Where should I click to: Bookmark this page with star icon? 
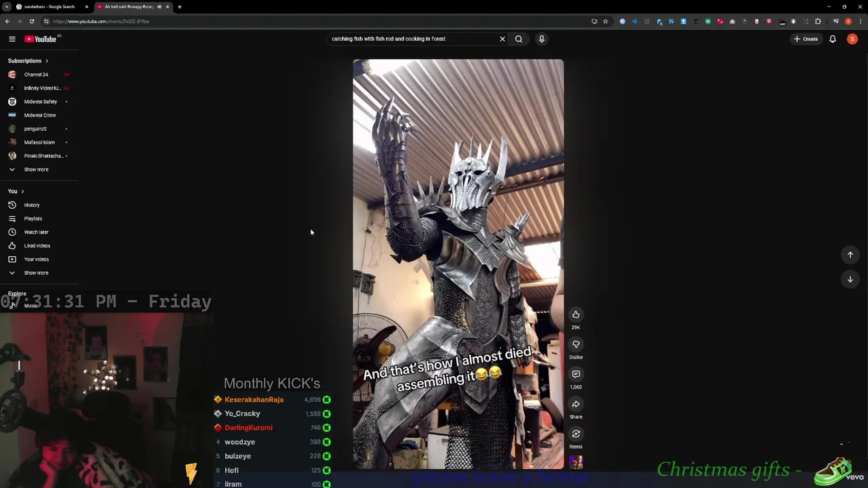(x=606, y=21)
